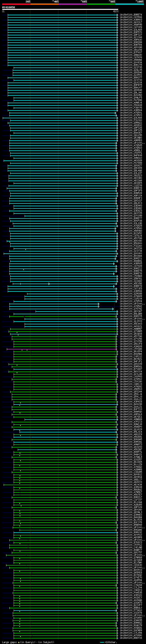The image size is (146, 644).
Task: Click the UniRef100_A6XGU9 label
Action: pyautogui.click(x=131, y=161)
